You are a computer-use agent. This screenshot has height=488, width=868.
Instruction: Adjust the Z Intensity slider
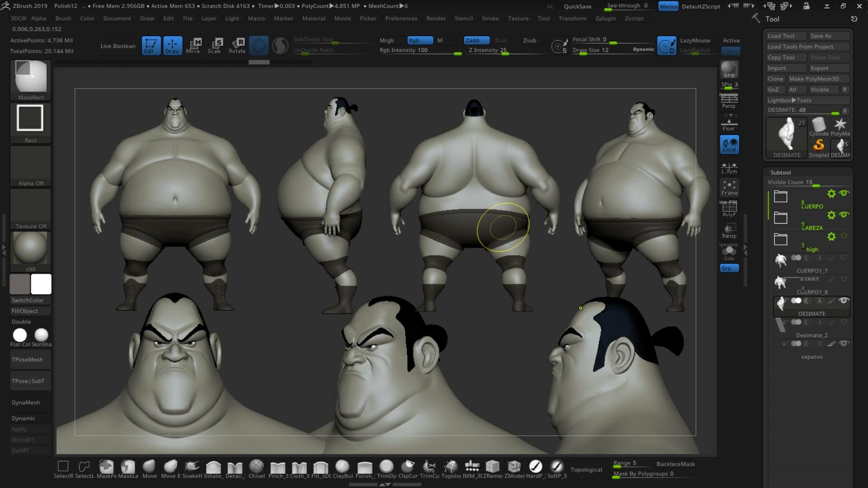[x=507, y=51]
